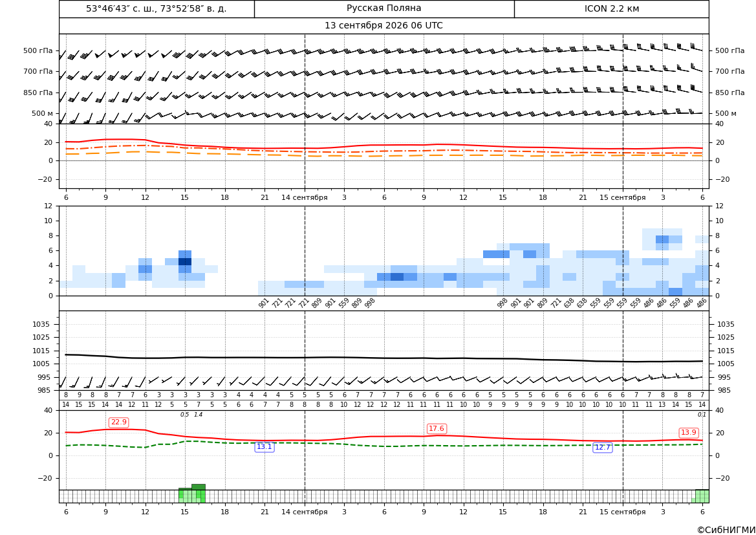
Task: Click the 0.5 precipitation amount label
Action: coord(185,415)
